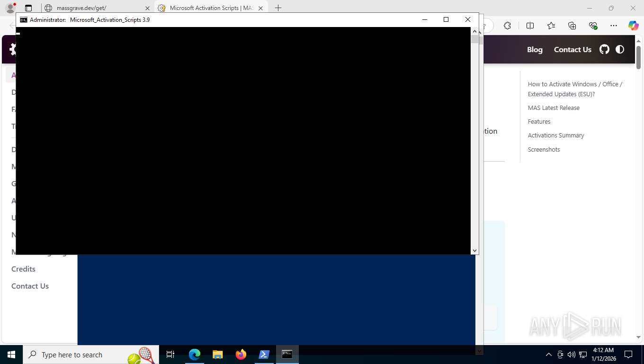The width and height of the screenshot is (644, 364).
Task: Open the volume speaker tray icon
Action: click(572, 355)
